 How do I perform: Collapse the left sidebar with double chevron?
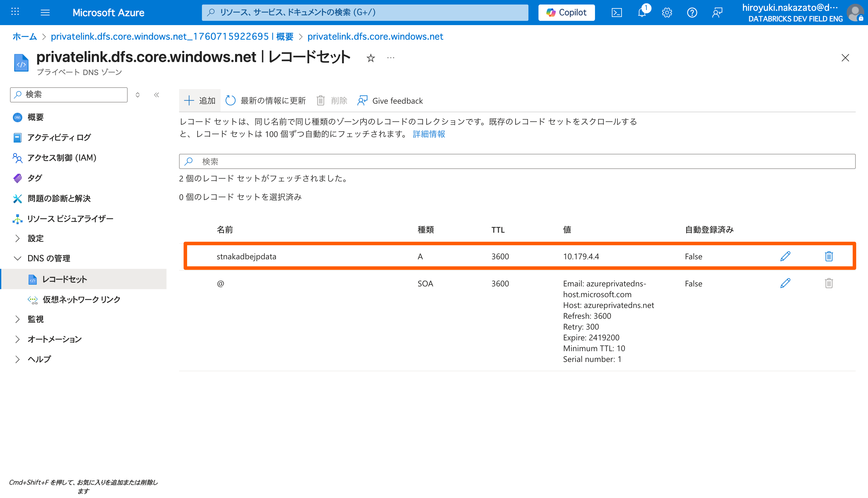156,95
